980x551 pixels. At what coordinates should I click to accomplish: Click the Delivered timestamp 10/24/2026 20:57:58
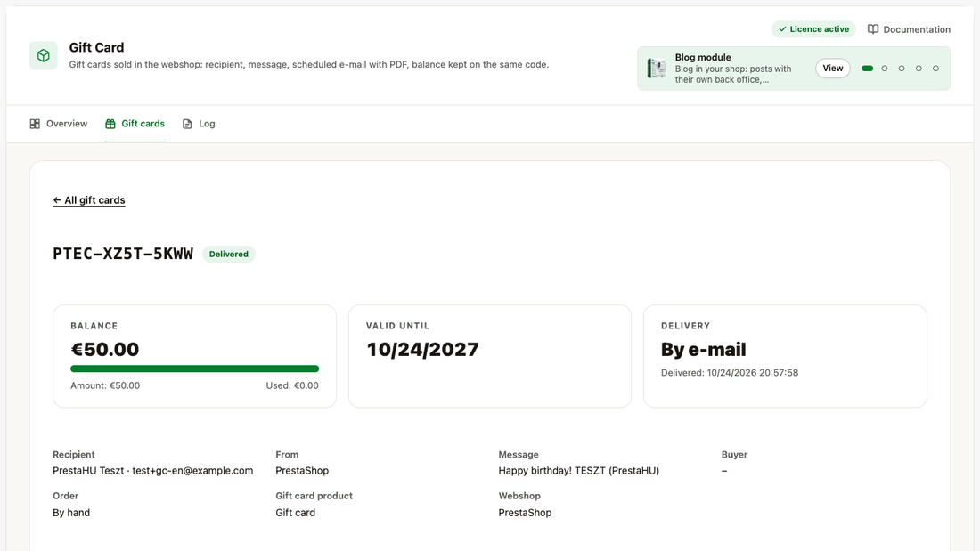coord(730,372)
